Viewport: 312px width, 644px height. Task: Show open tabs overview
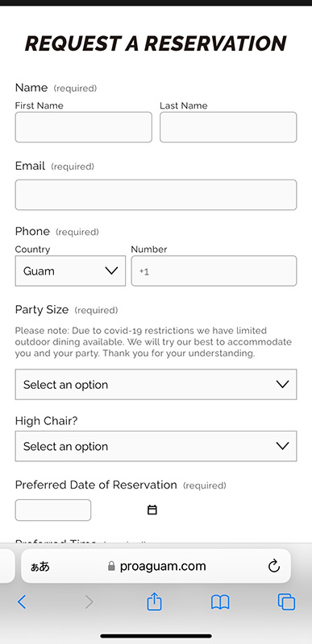286,602
